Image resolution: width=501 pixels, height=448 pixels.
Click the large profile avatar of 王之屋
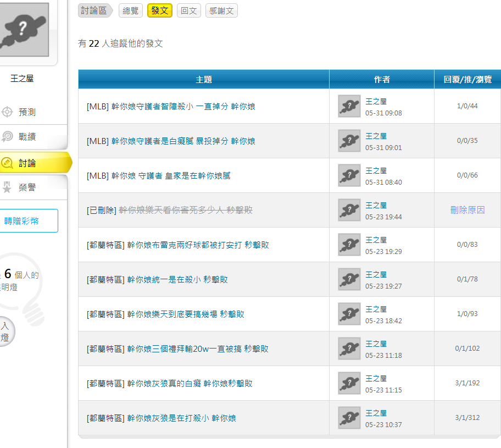(x=24, y=30)
